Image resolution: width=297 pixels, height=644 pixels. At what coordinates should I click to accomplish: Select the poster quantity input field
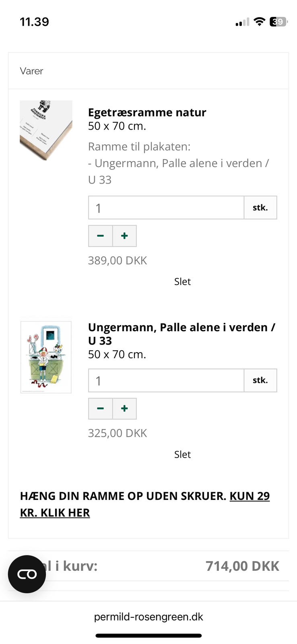pos(166,380)
